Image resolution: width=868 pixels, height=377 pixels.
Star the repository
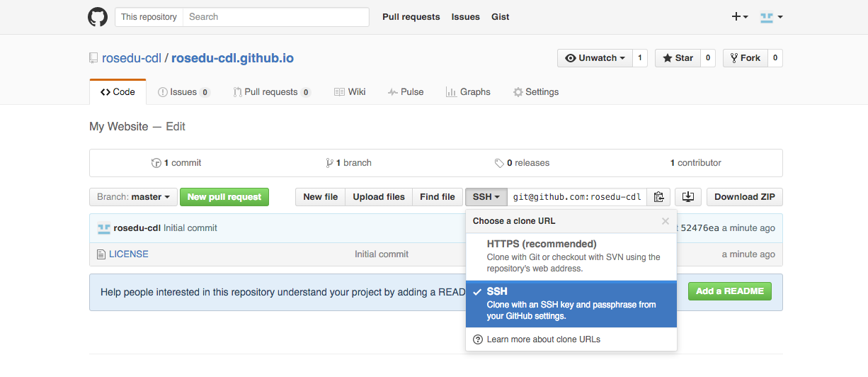(x=678, y=58)
